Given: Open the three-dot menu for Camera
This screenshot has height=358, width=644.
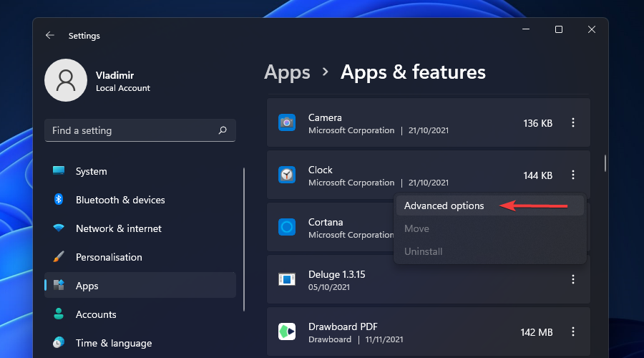Looking at the screenshot, I should (x=573, y=122).
